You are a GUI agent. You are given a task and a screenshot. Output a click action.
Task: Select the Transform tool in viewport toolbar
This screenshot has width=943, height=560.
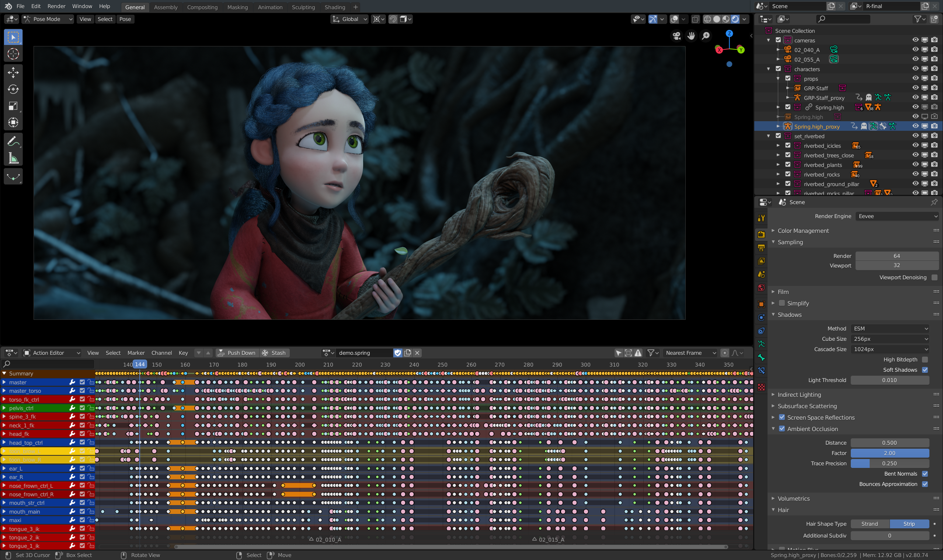click(x=13, y=122)
